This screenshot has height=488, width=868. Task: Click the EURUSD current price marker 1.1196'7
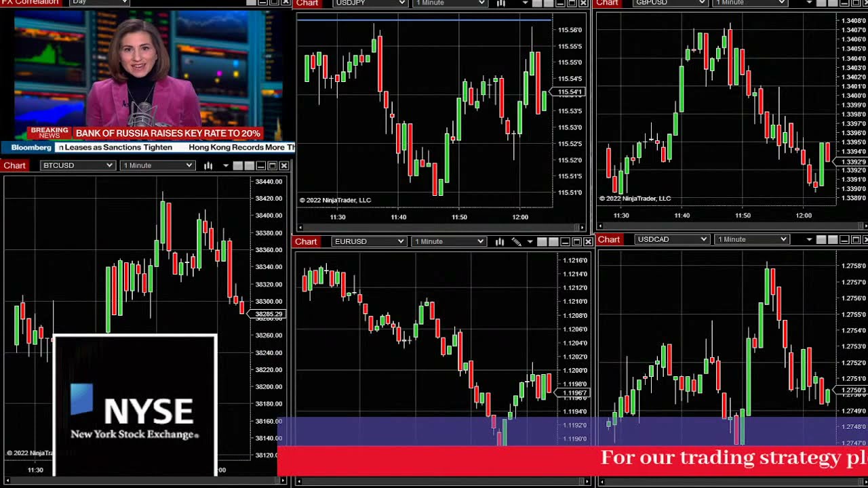point(574,393)
